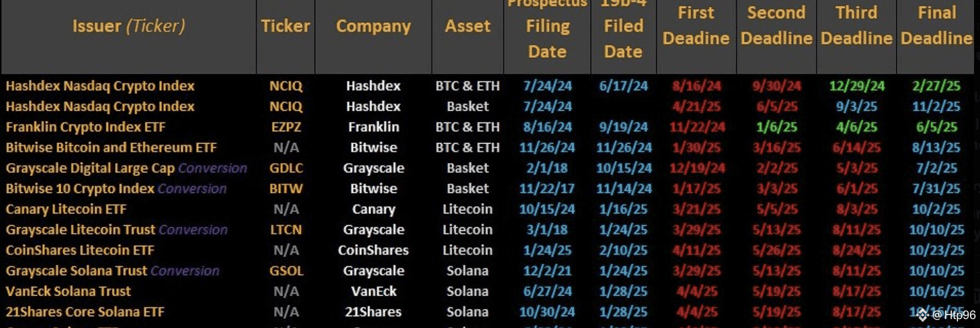This screenshot has height=328, width=980.
Task: Select the Bitwise 10 Crypto Index Conversion entry
Action: pyautogui.click(x=116, y=188)
